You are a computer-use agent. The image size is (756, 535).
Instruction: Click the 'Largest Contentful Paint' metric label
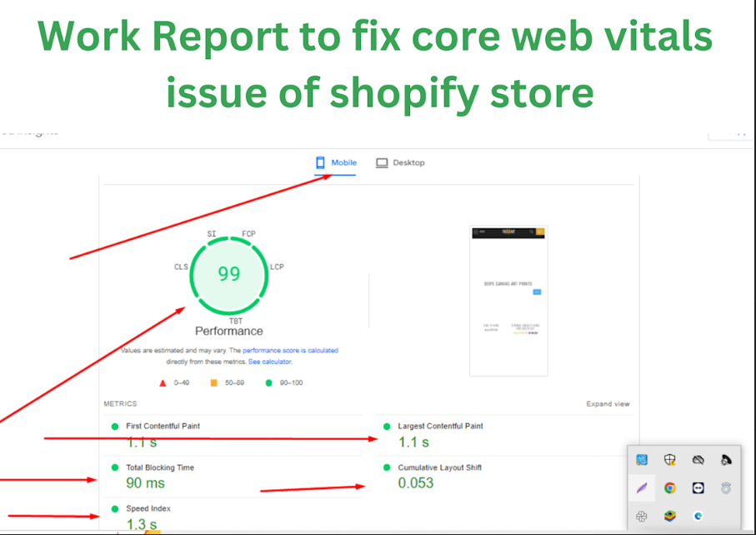click(x=440, y=426)
